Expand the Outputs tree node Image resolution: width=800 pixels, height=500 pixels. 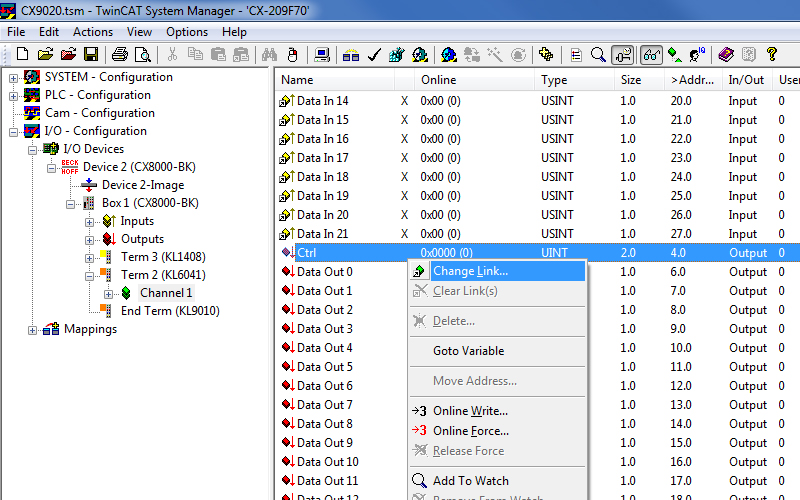coord(89,240)
